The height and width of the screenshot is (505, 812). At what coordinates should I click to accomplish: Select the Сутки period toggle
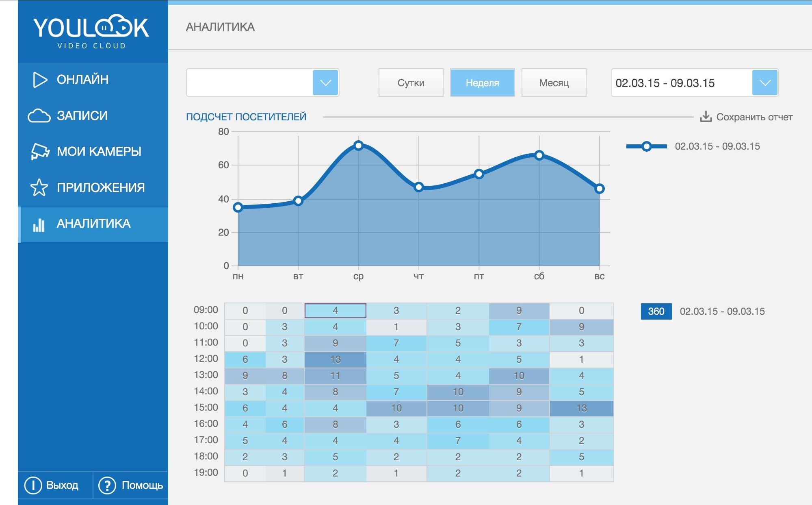[411, 83]
